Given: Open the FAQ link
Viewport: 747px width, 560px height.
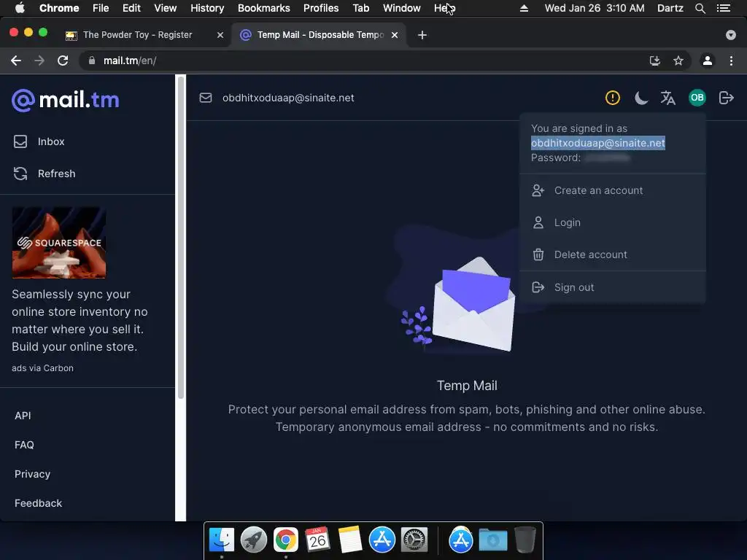Looking at the screenshot, I should coord(24,445).
